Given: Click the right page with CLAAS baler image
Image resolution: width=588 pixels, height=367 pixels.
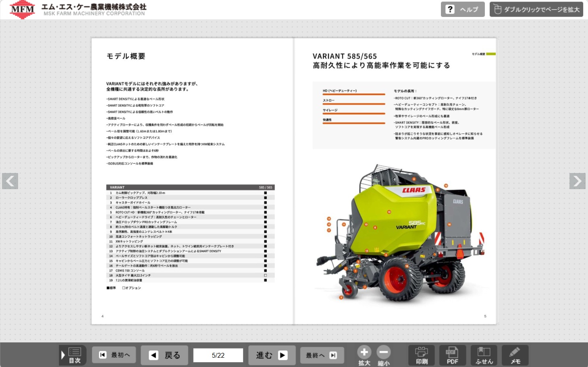Looking at the screenshot, I should point(395,181).
